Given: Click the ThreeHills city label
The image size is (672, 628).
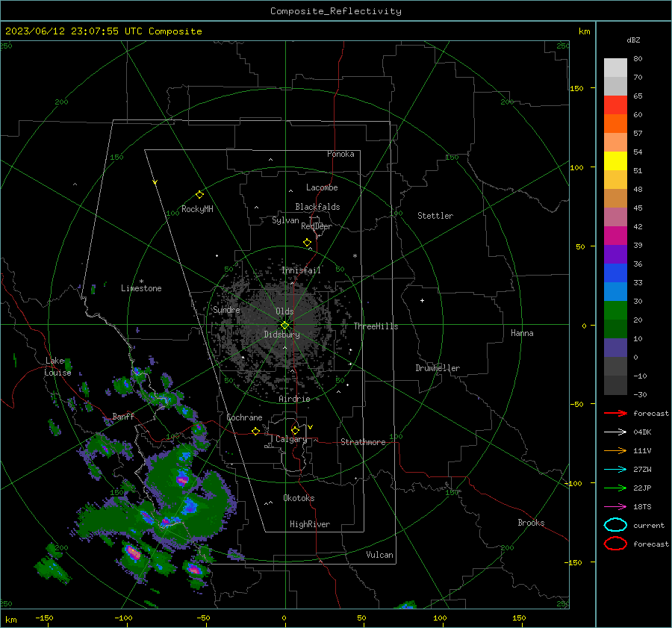Looking at the screenshot, I should (x=376, y=326).
